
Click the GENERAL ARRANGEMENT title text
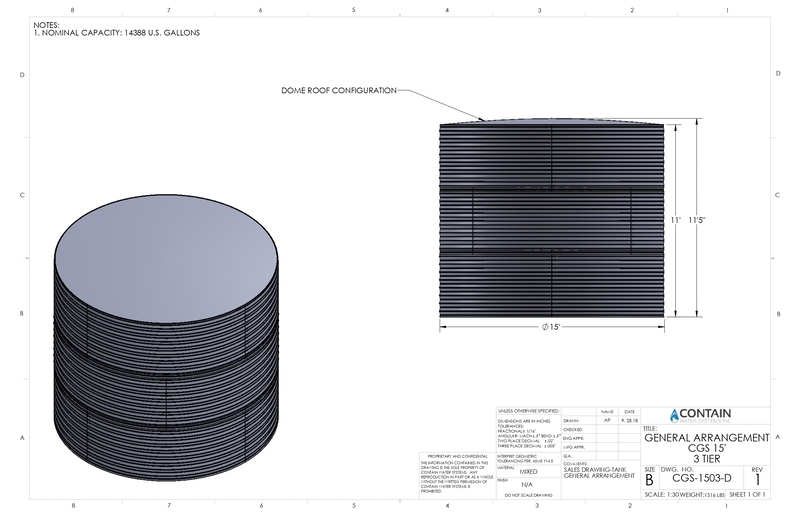point(707,437)
